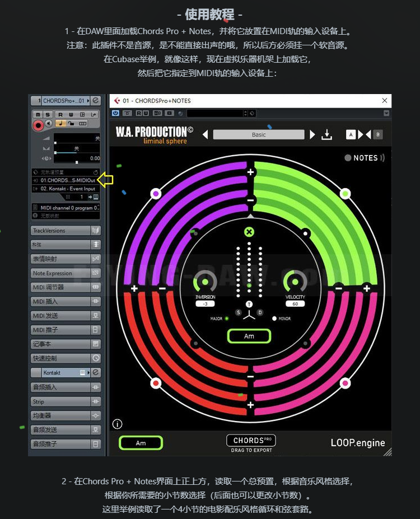Open the 02. Kontakt - Event Input output routing
Image resolution: width=420 pixels, height=519 pixels.
[66, 189]
